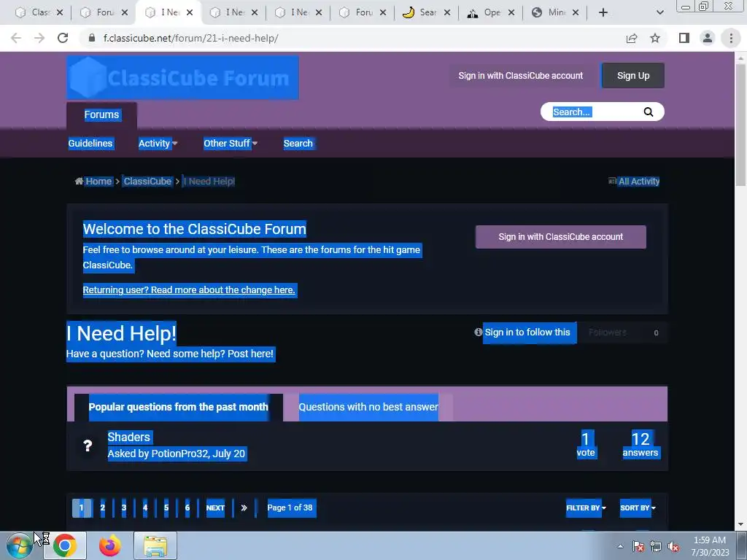Go to page 3 of the topic list
The height and width of the screenshot is (560, 747).
coord(124,507)
